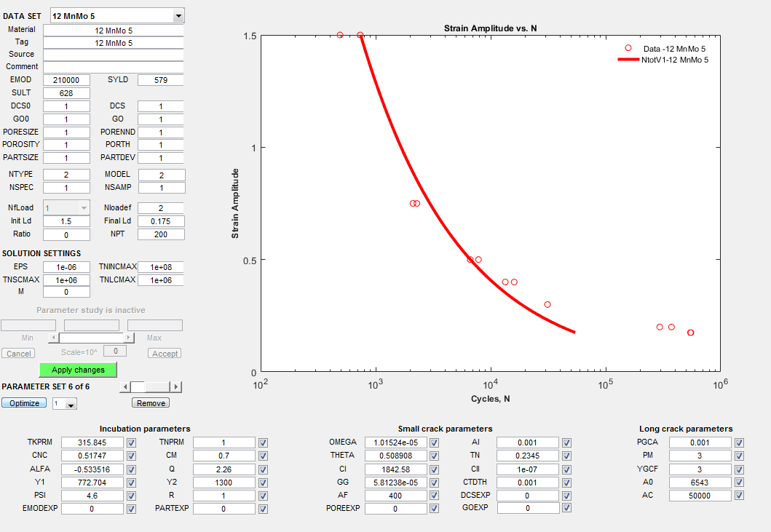Viewport: 771px width, 532px height.
Task: Click the PARAMETER SET slider left arrow
Action: [124, 387]
